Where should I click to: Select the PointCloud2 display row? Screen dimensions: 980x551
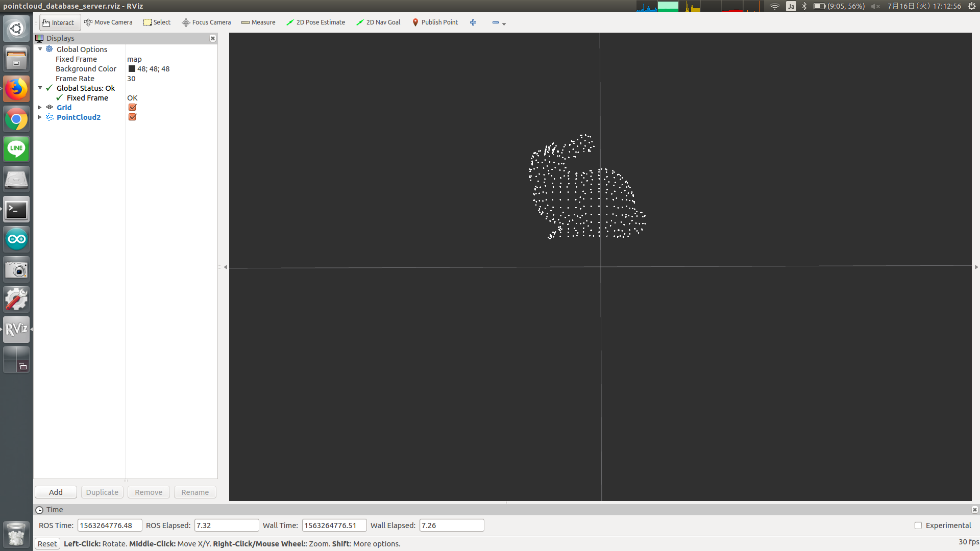click(x=126, y=117)
